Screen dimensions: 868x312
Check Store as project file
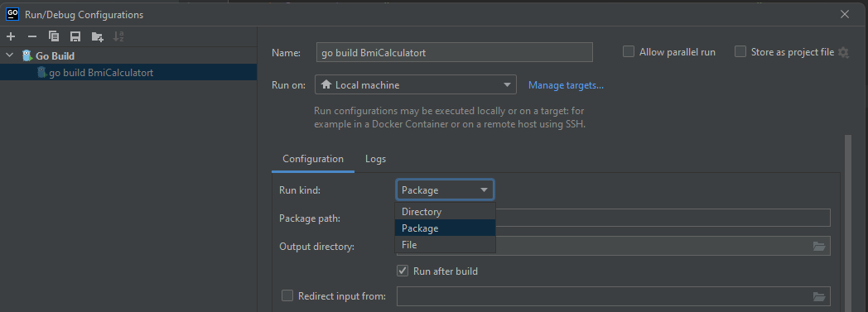740,51
